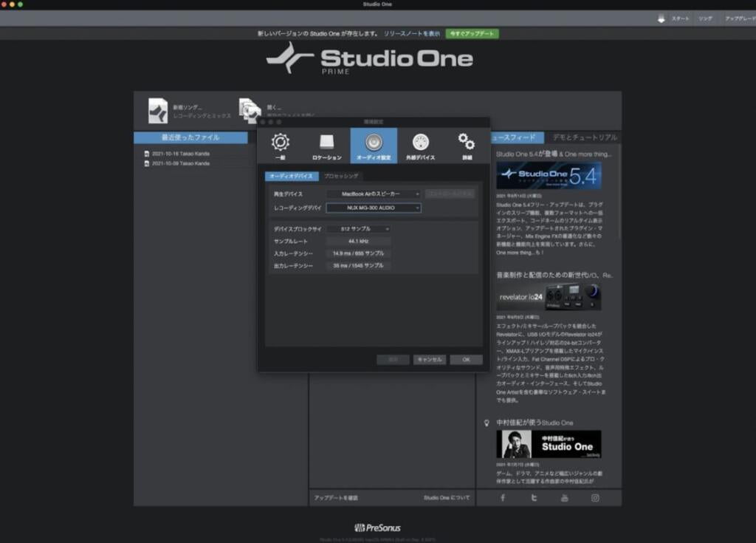Open recent file 2021-10-09 Takao Kanda
The width and height of the screenshot is (756, 543).
tap(181, 163)
